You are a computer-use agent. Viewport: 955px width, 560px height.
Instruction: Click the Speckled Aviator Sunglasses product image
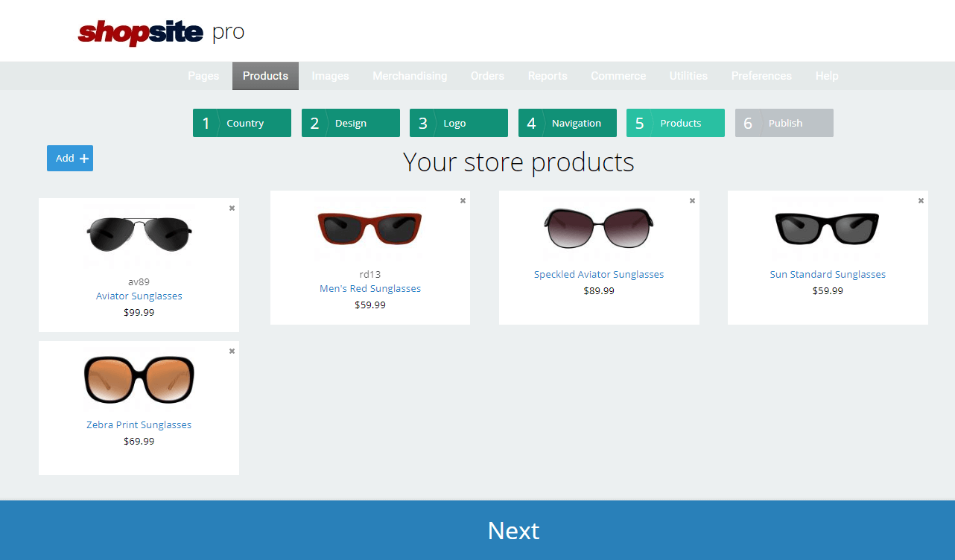click(x=599, y=227)
